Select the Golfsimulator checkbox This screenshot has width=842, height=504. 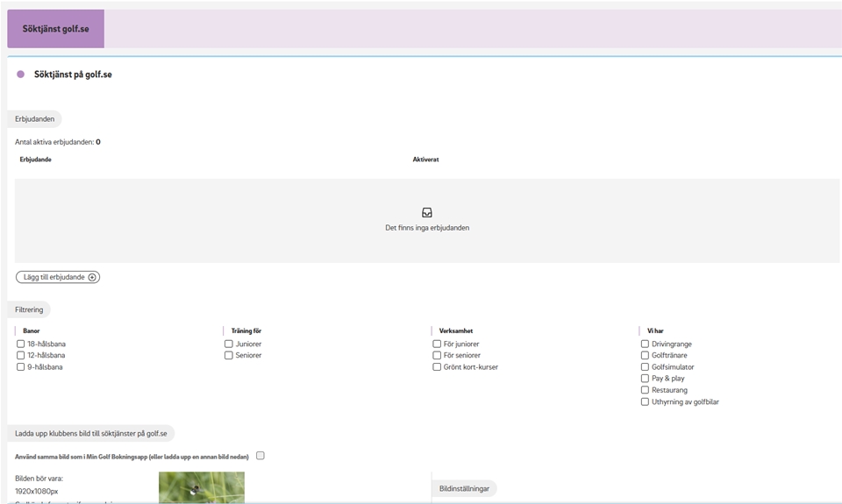tap(645, 367)
